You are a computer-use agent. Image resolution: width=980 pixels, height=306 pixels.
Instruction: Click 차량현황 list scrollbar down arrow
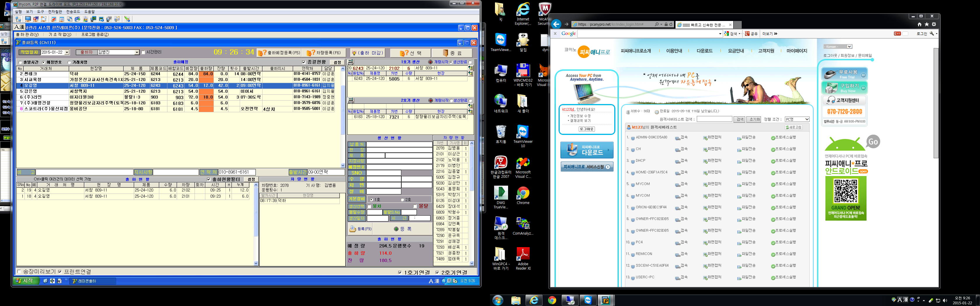point(472,263)
